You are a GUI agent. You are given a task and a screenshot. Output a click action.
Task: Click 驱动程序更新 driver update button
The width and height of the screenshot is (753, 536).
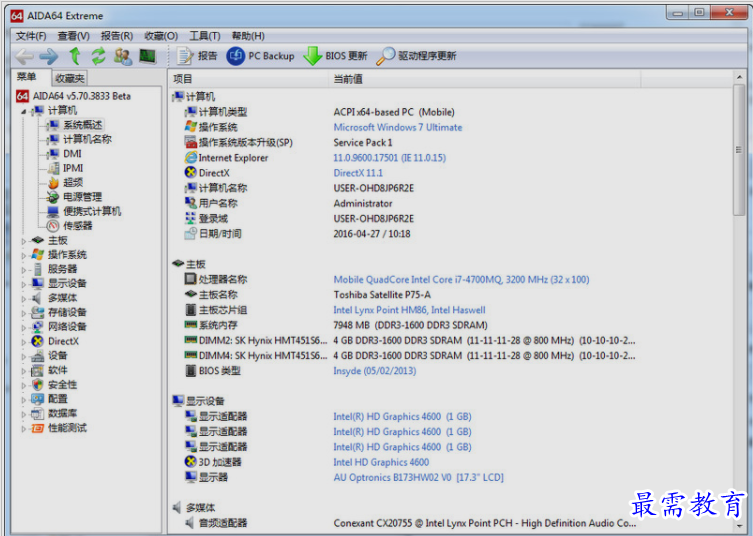tap(416, 56)
